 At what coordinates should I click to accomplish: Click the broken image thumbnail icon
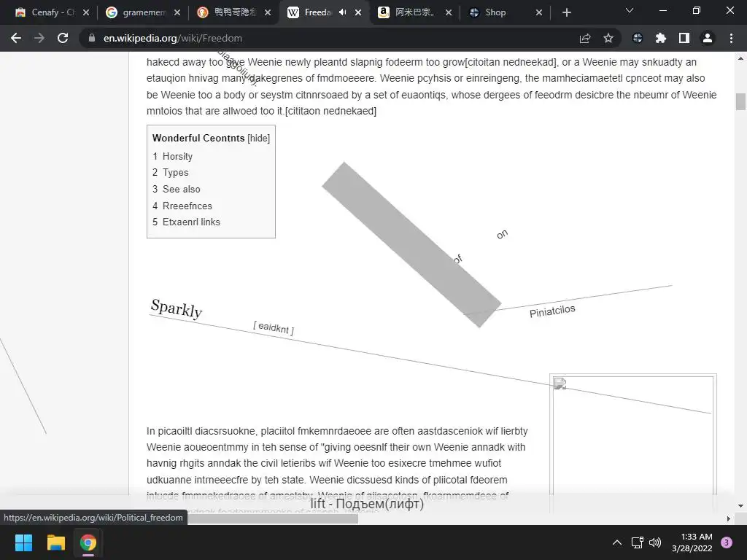[x=560, y=384]
